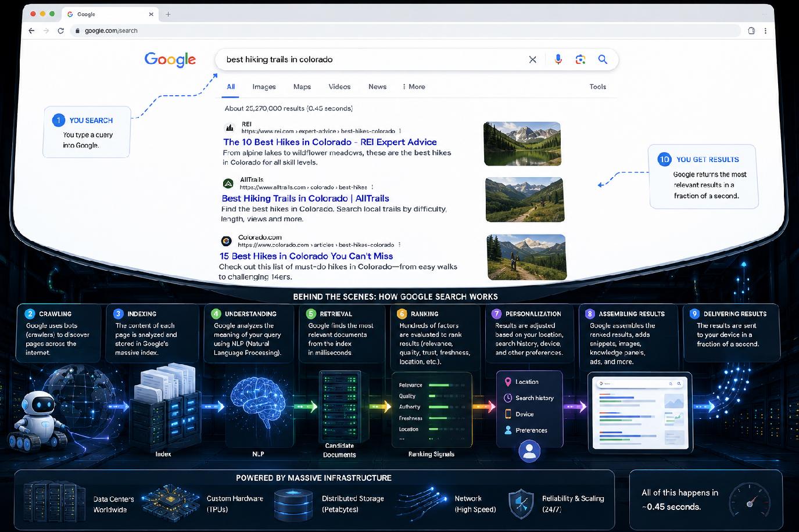This screenshot has height=532, width=799.
Task: Click the Reliability & Scaling shield icon
Action: 521,504
